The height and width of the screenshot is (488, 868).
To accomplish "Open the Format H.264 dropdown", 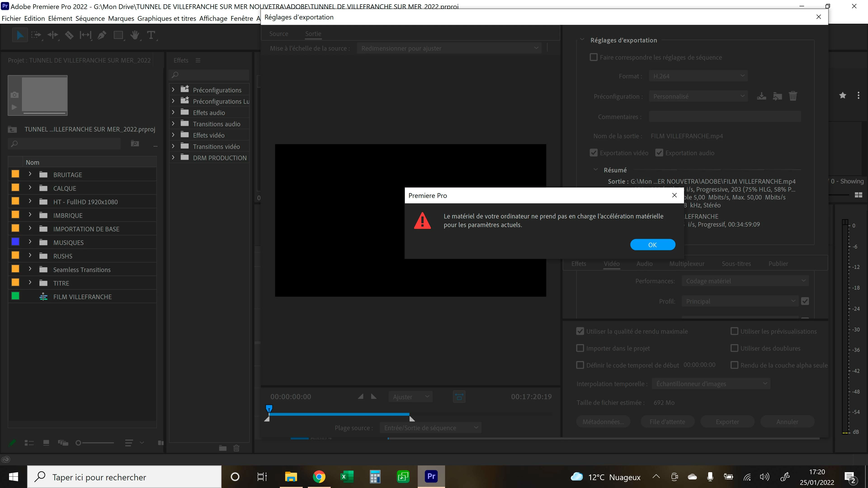I will coord(698,76).
